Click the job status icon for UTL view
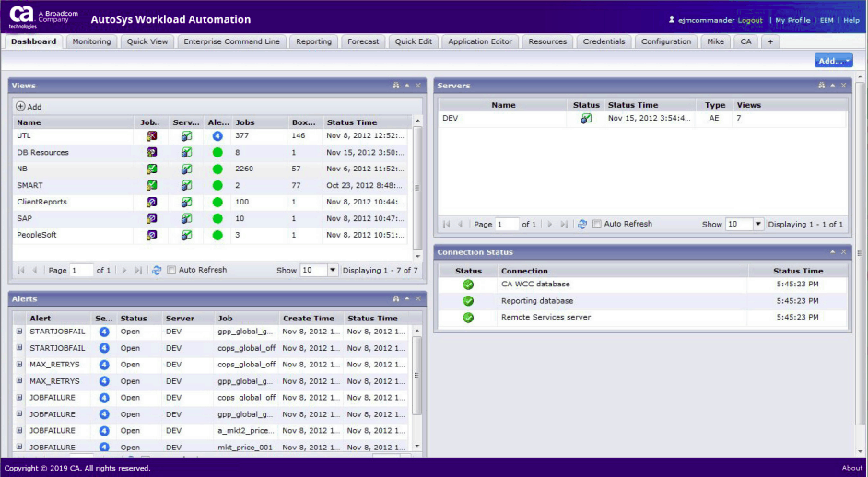This screenshot has height=477, width=868. pos(151,135)
